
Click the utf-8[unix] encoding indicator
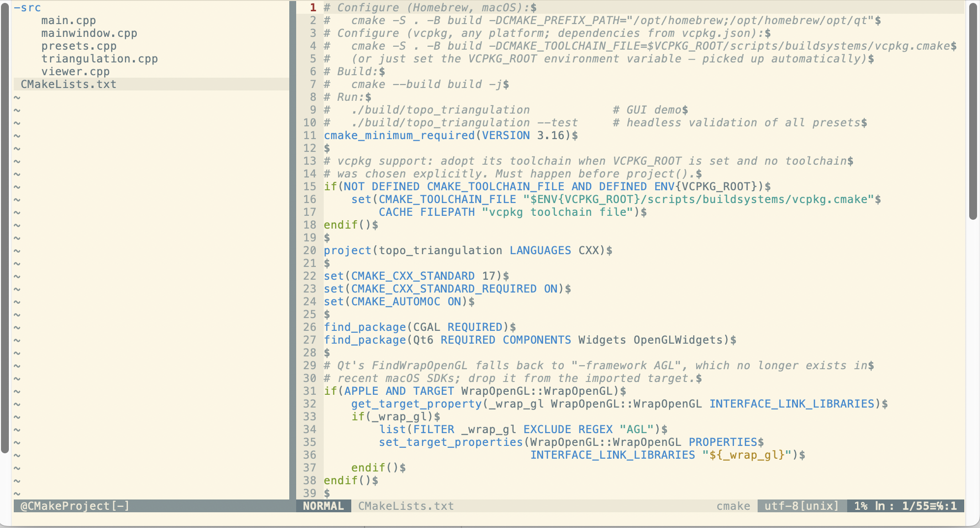(x=801, y=506)
